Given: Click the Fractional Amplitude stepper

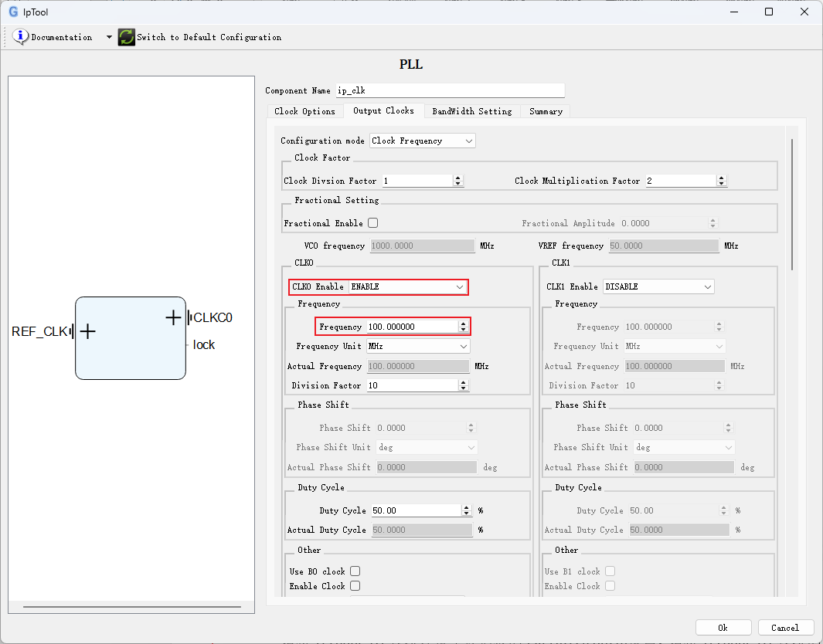Looking at the screenshot, I should 712,223.
